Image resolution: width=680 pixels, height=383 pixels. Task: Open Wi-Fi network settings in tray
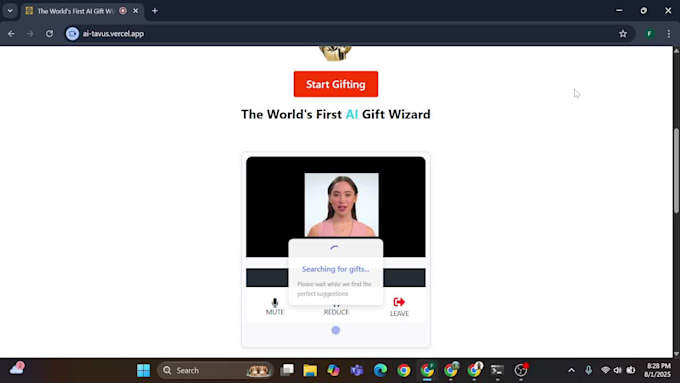coord(605,370)
